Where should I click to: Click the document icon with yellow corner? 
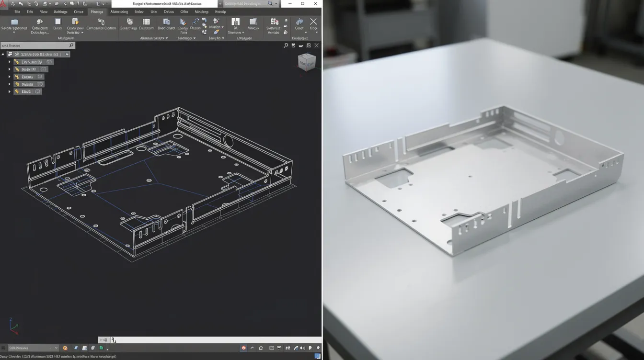pyautogui.click(x=75, y=22)
